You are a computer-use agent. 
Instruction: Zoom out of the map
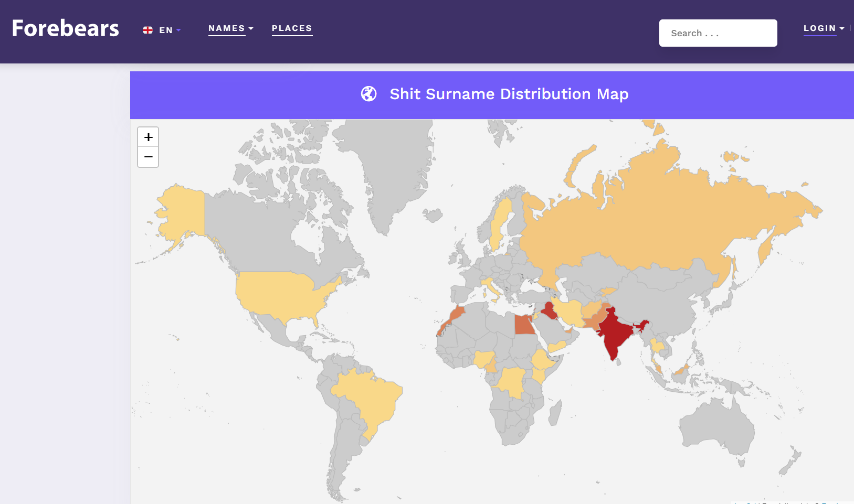148,157
